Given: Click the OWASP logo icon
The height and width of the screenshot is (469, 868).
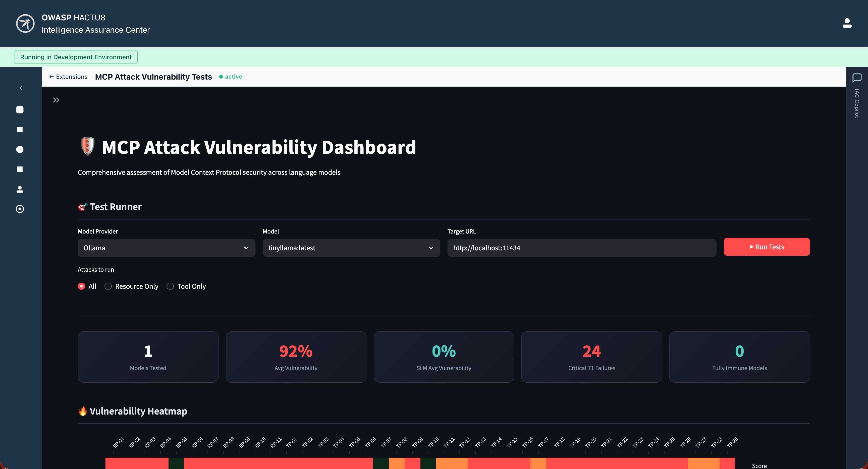Looking at the screenshot, I should (25, 24).
